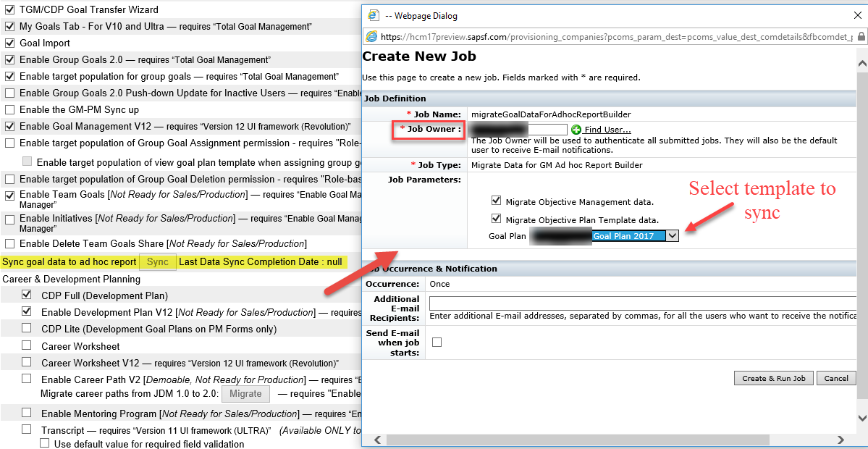868x449 pixels.
Task: Check the Transcript option
Action: pyautogui.click(x=27, y=429)
